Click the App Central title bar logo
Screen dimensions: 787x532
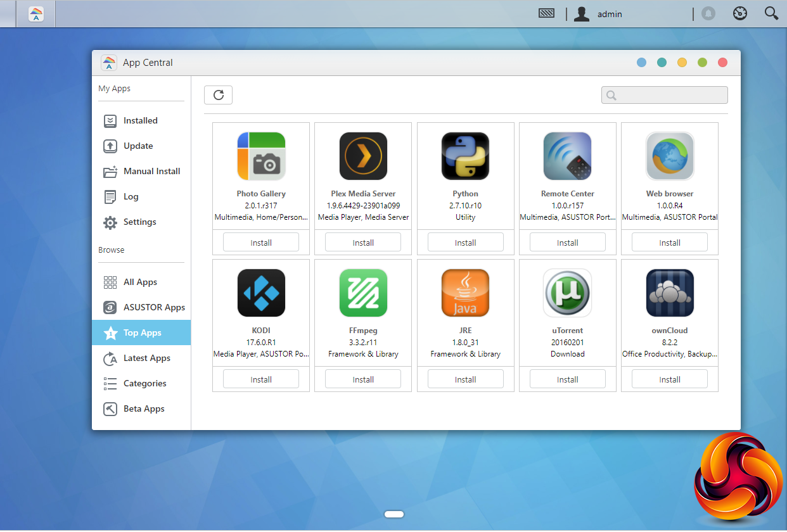(x=109, y=63)
